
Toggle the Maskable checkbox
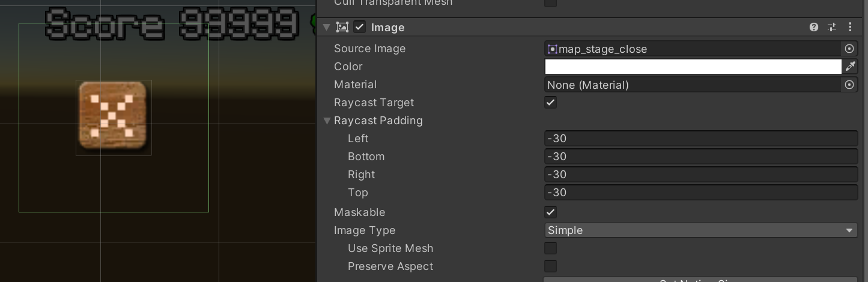coord(550,212)
